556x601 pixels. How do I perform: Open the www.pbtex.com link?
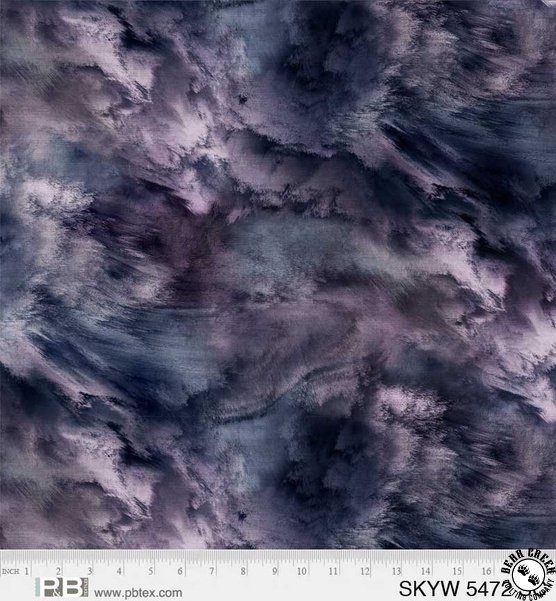[x=138, y=593]
